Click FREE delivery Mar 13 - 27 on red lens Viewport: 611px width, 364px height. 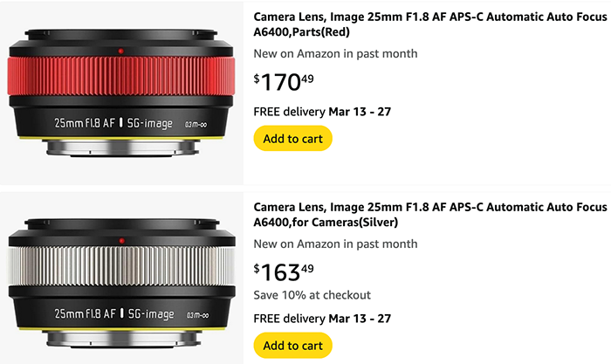click(x=322, y=112)
